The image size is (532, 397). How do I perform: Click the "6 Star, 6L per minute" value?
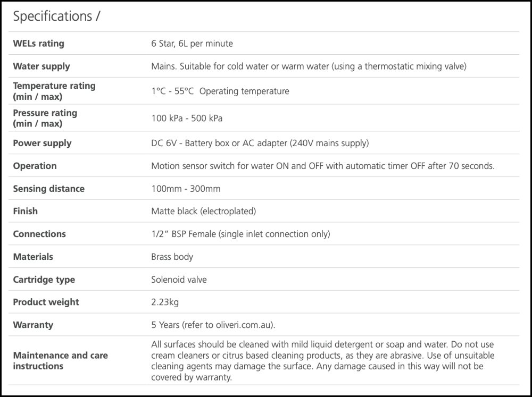pos(192,44)
